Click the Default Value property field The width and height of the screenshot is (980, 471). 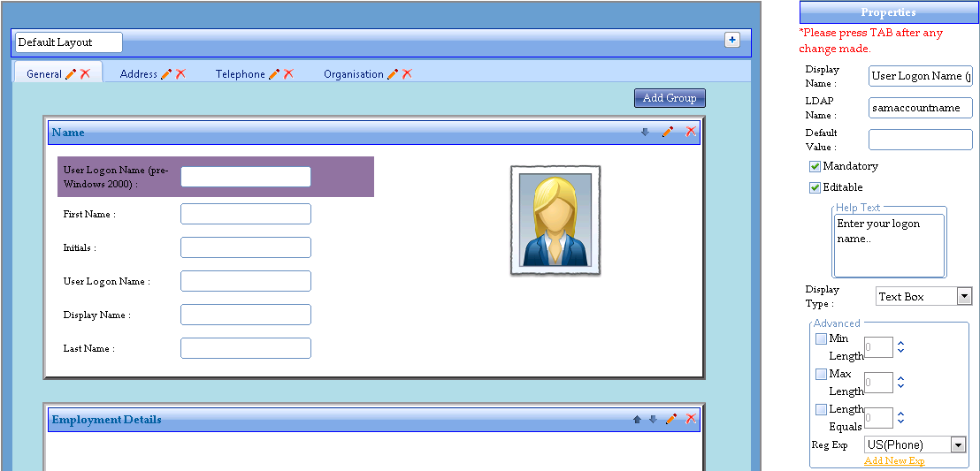[921, 140]
